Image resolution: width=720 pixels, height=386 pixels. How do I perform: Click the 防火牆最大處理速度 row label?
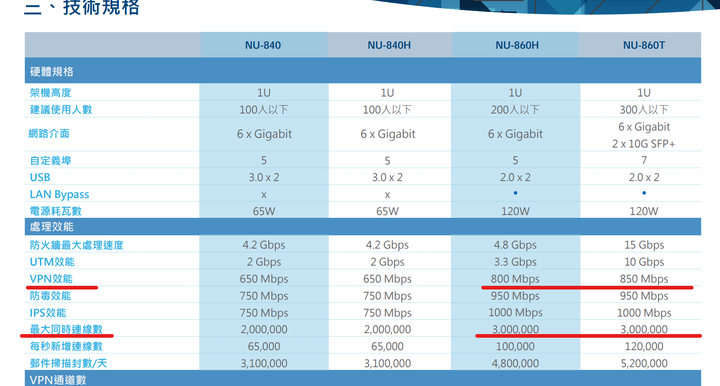pyautogui.click(x=77, y=245)
